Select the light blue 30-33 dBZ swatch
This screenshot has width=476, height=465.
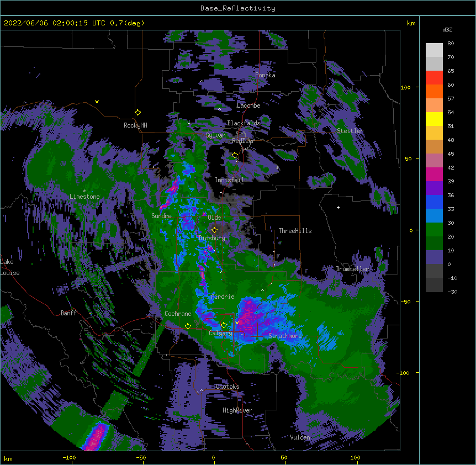[434, 216]
